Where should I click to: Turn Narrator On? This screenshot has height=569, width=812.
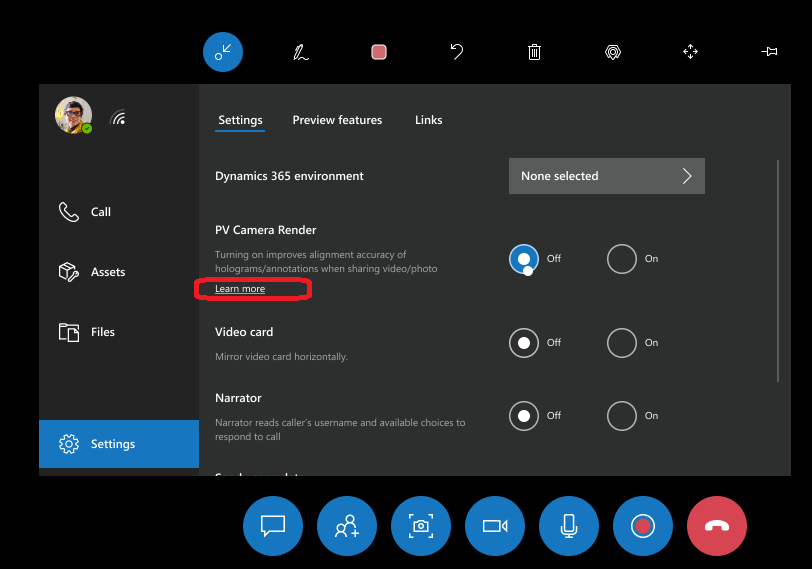621,416
